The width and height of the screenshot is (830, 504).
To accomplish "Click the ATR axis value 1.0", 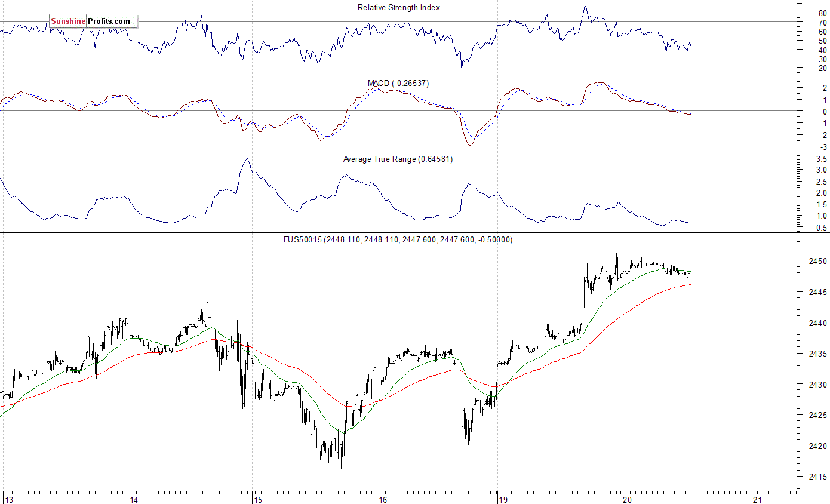I will (821, 216).
